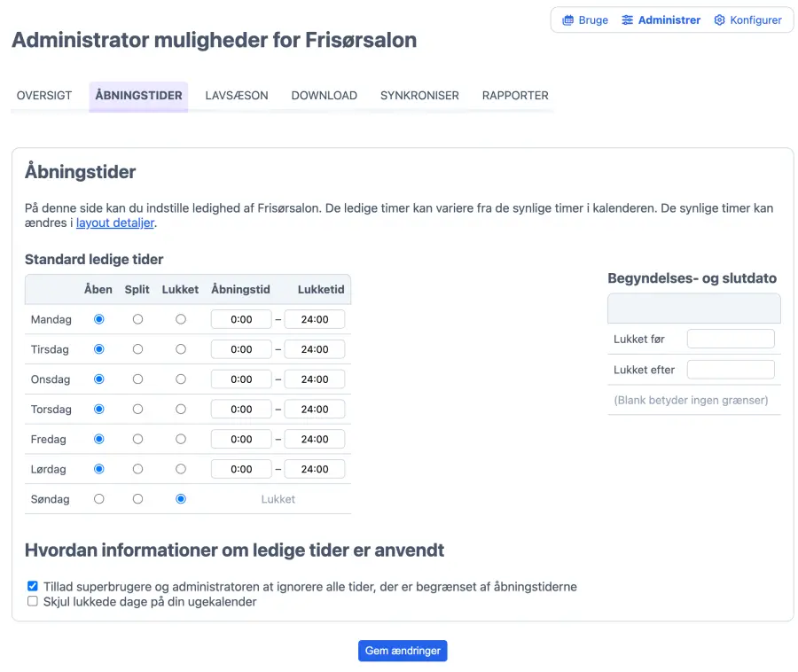
Task: Click the Gem ændringer button
Action: tap(403, 651)
